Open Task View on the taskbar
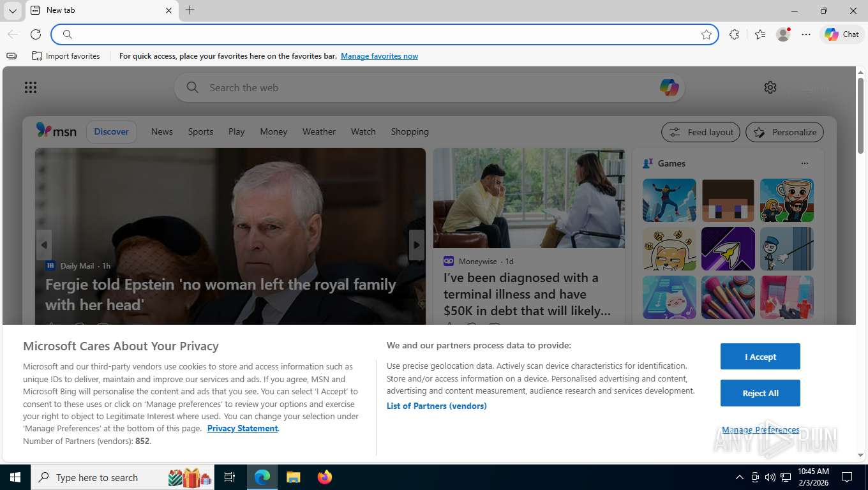The image size is (868, 490). coord(230,477)
